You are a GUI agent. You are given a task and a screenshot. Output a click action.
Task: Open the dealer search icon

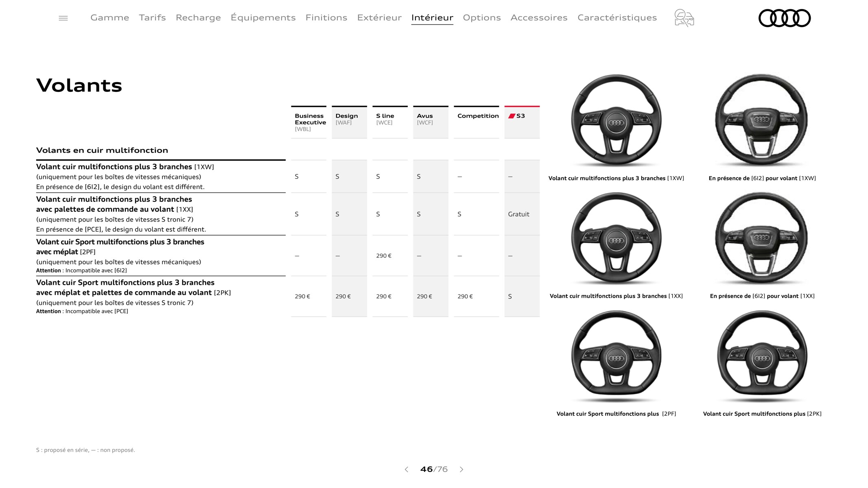coord(684,18)
